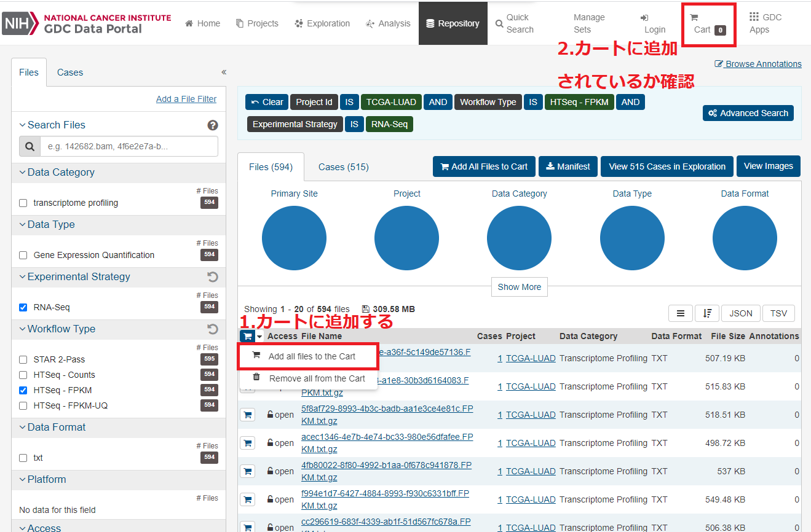The height and width of the screenshot is (532, 811).
Task: Check the HTSeq - Counts checkbox
Action: [23, 375]
